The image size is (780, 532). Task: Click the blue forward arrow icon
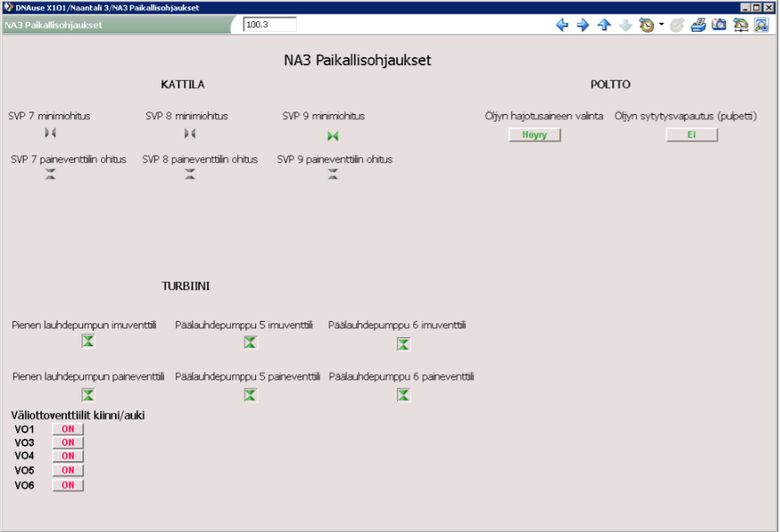583,25
